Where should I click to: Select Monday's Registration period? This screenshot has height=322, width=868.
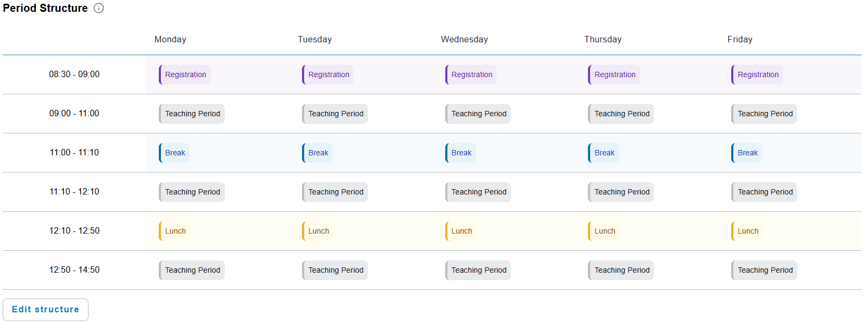coord(185,74)
